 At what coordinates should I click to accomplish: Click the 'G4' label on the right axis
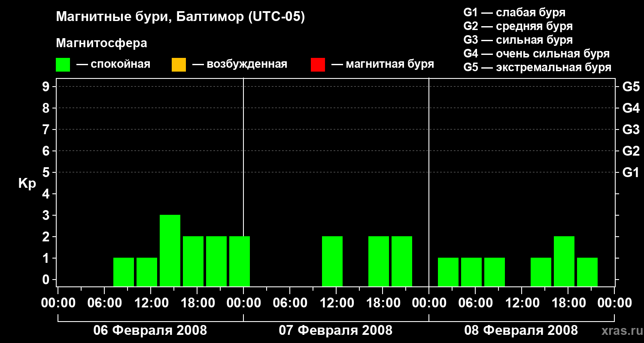tap(631, 108)
